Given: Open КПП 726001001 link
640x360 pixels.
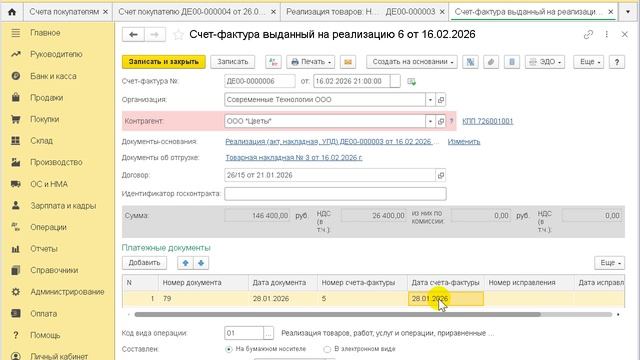Looking at the screenshot, I should (487, 121).
